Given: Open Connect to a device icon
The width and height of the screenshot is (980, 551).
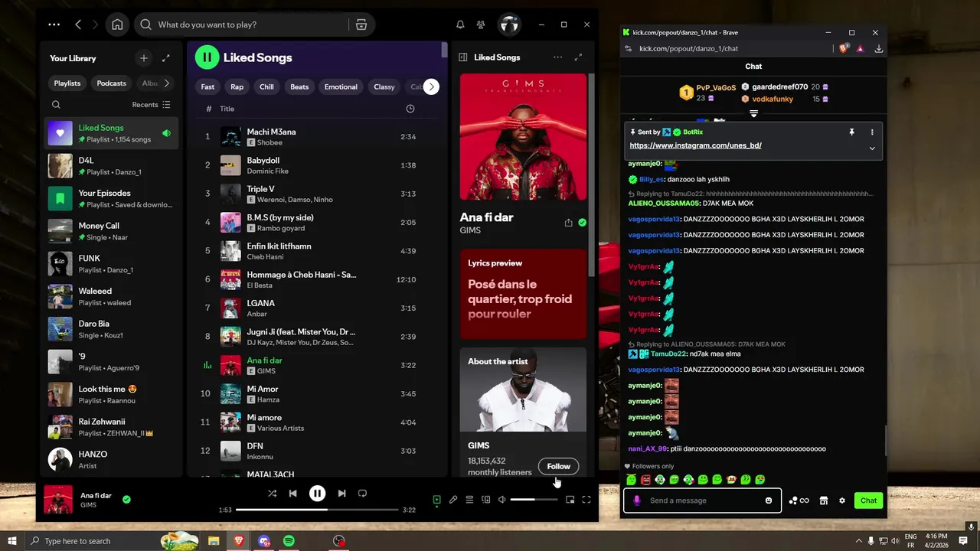Looking at the screenshot, I should [x=485, y=500].
